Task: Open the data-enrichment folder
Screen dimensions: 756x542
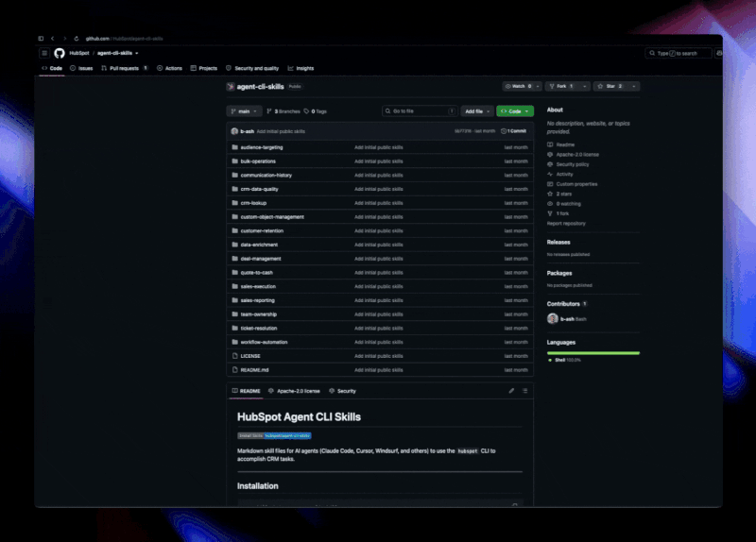Action: point(259,245)
